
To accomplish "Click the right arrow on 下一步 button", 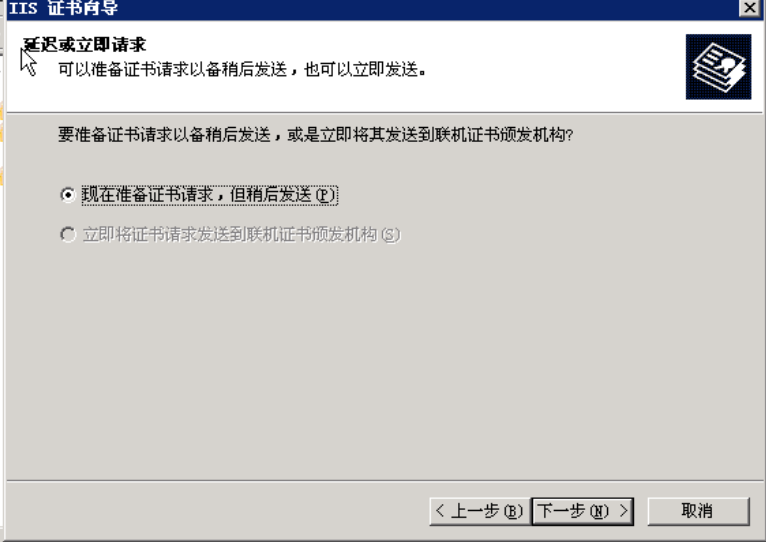I will [624, 511].
